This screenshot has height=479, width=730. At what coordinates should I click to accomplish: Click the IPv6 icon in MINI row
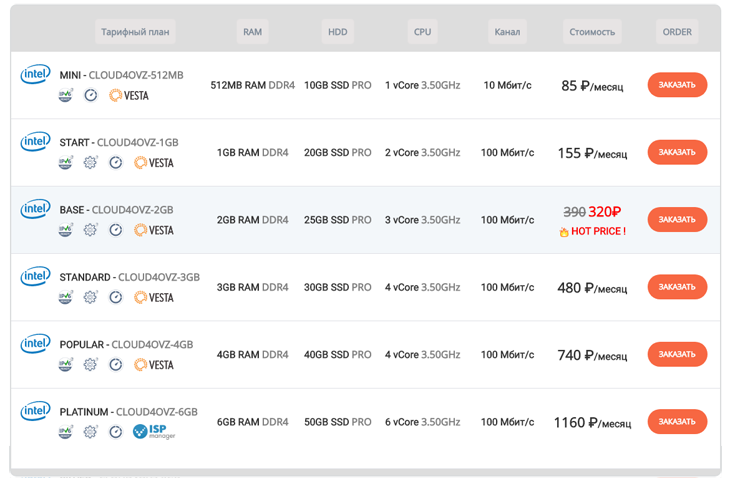[65, 95]
